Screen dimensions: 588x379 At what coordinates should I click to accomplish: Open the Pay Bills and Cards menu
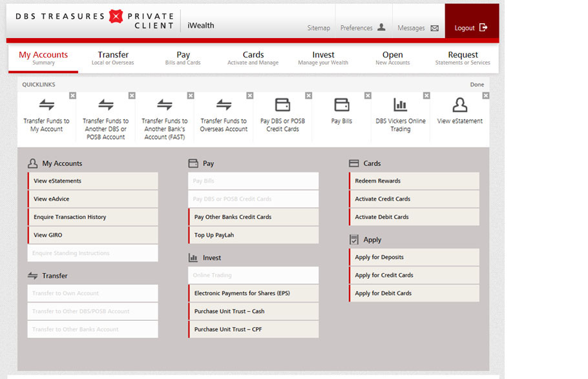[183, 58]
